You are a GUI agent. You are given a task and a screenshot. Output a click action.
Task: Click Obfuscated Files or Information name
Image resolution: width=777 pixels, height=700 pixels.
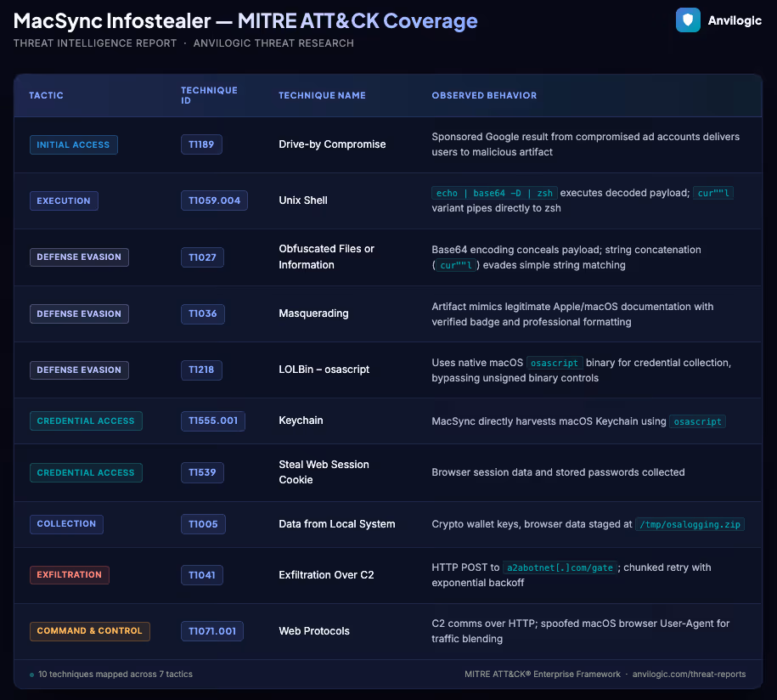[327, 257]
